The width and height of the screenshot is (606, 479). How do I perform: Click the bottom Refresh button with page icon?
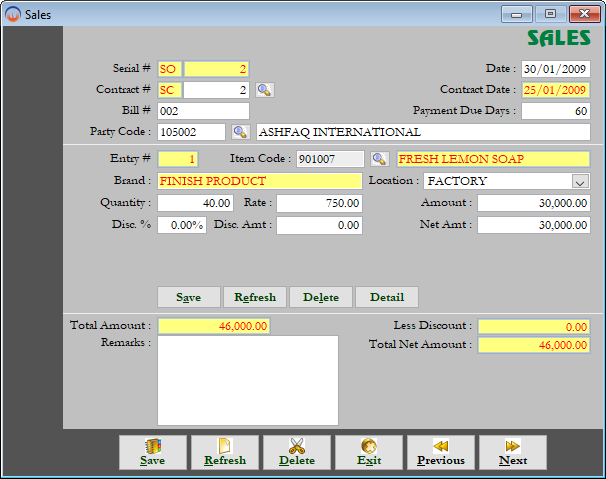(225, 452)
